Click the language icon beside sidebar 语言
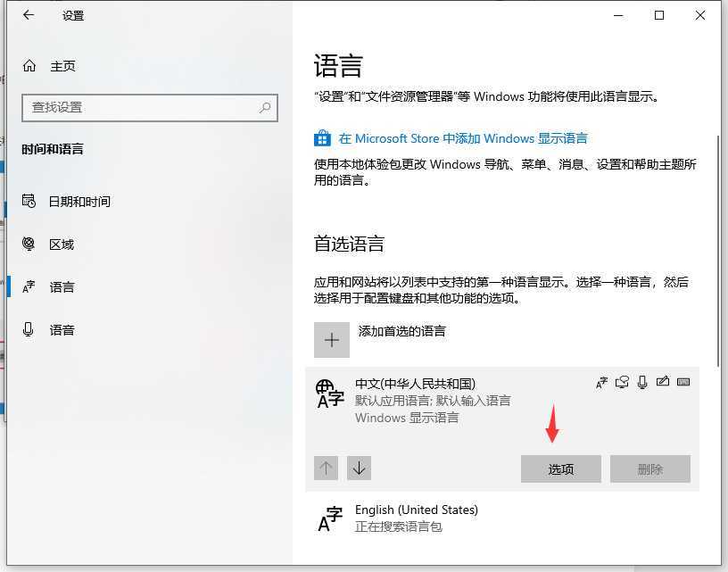 click(x=29, y=287)
